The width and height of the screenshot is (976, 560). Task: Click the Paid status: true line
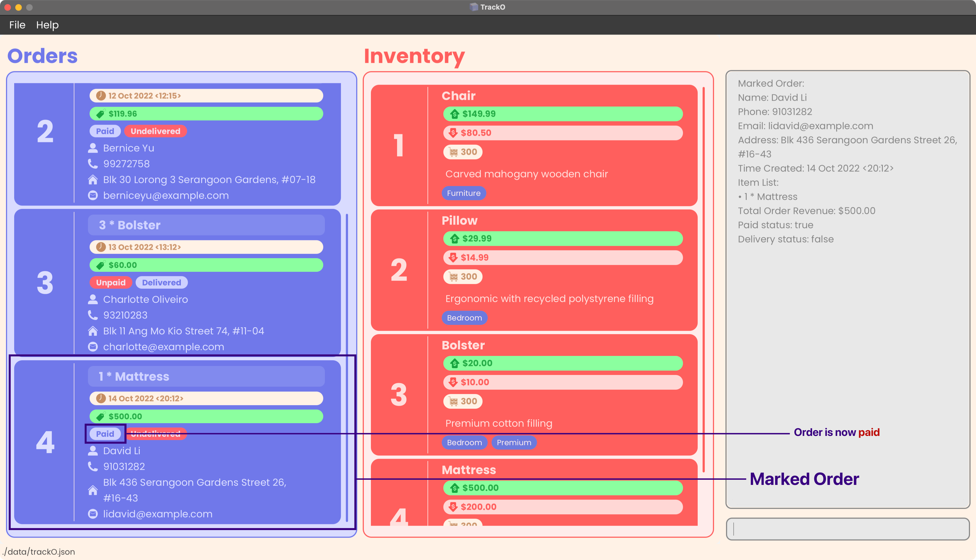tap(776, 225)
